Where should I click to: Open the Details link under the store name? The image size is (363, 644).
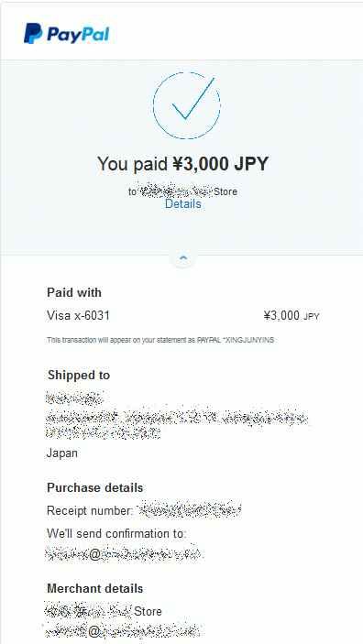(x=183, y=203)
